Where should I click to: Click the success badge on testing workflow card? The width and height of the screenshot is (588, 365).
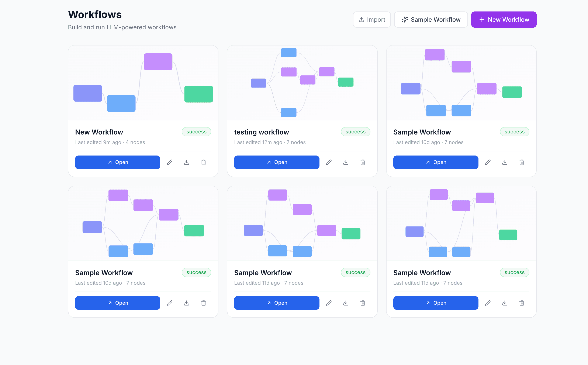point(356,132)
